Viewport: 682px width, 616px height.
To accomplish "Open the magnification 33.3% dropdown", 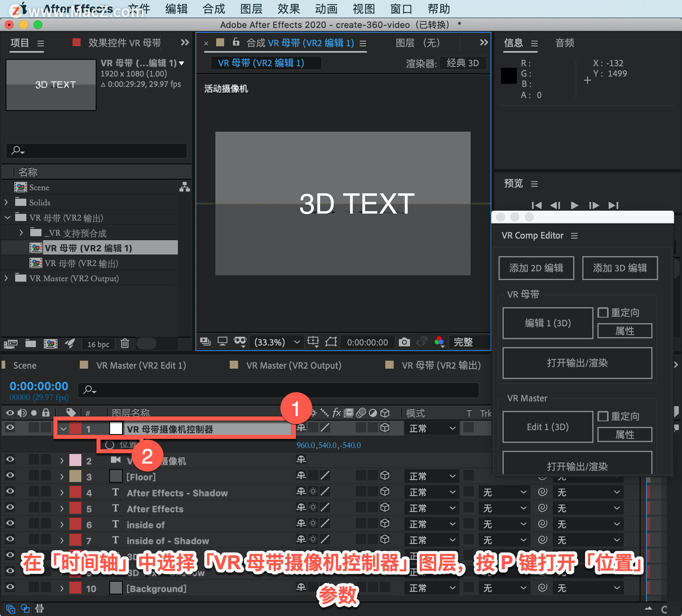I will tap(276, 342).
